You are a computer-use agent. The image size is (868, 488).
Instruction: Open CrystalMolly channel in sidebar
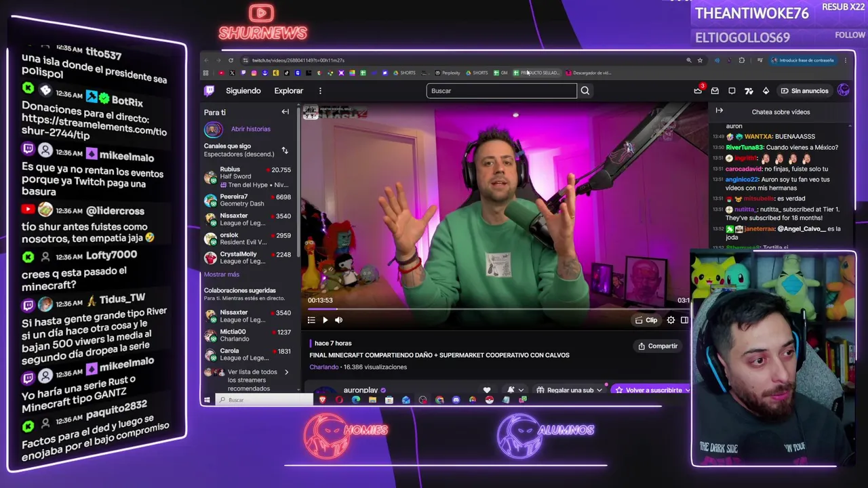tap(248, 257)
